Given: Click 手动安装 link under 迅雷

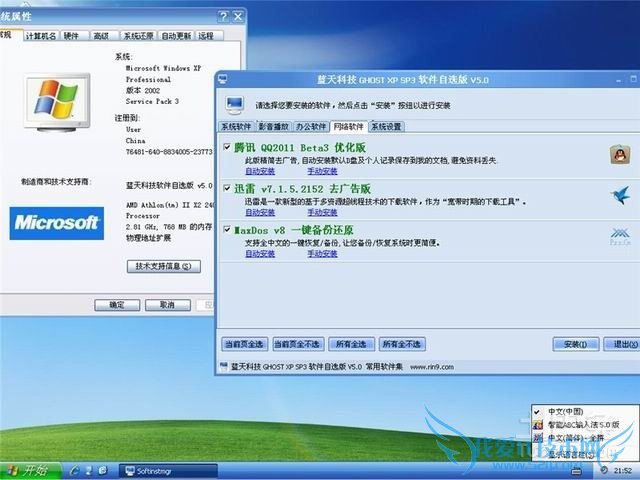Looking at the screenshot, I should click(x=322, y=212).
